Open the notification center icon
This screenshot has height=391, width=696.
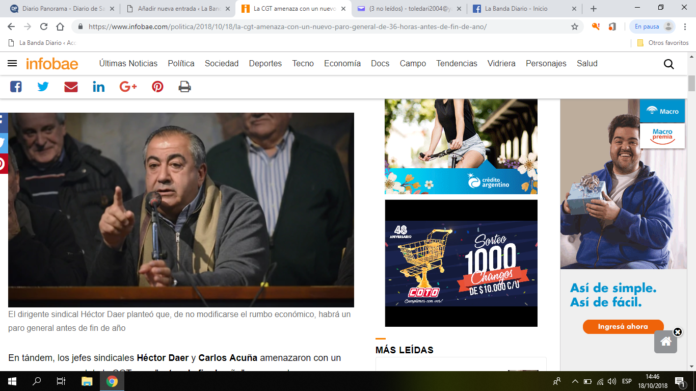coord(680,381)
